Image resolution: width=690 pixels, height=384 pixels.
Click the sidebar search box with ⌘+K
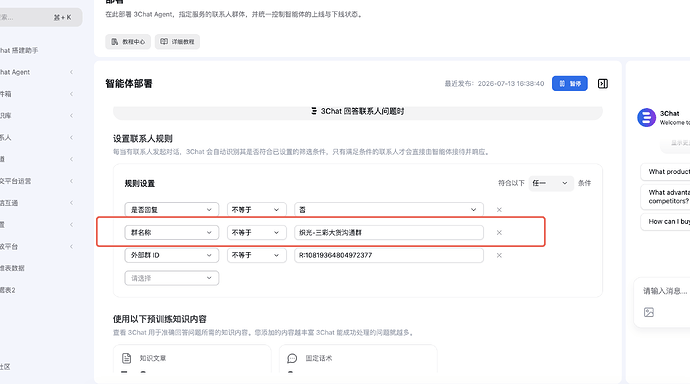[40, 18]
